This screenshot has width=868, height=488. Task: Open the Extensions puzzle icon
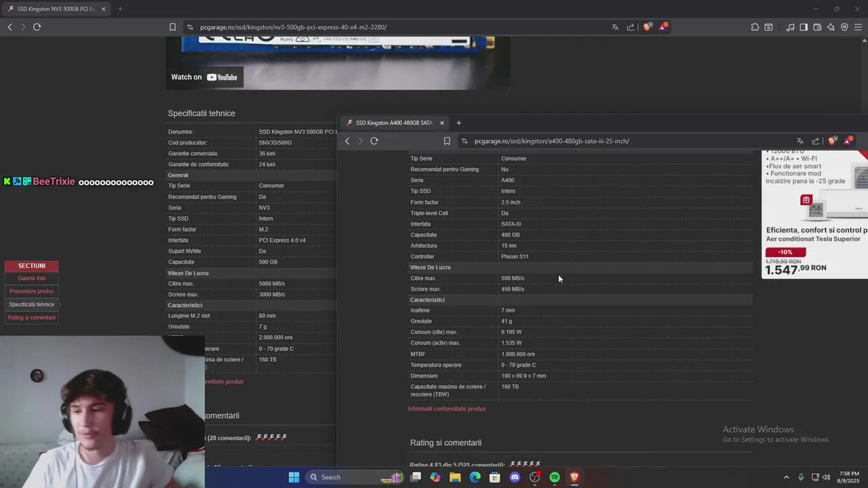tap(755, 27)
